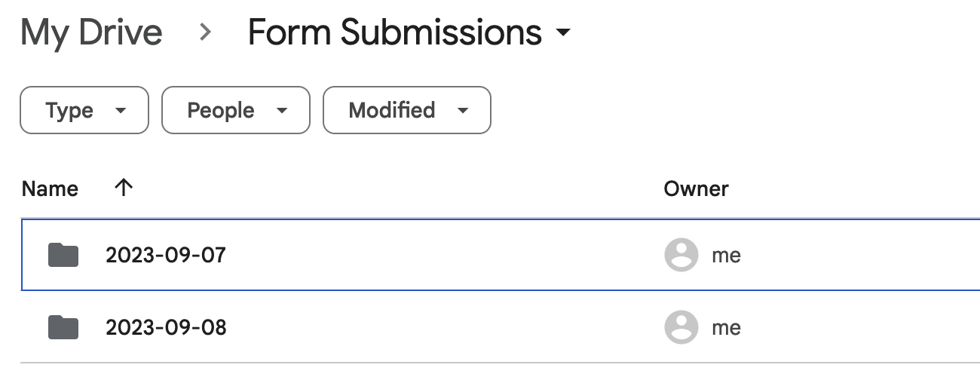Click the breadcrumb chevron after My Drive
Viewport: 980px width, 380px height.
tap(205, 33)
